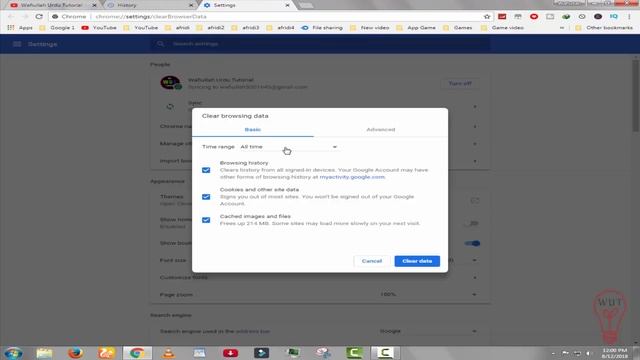Open Camtasia green icon in taskbar
This screenshot has height=360, width=640.
pos(354,353)
